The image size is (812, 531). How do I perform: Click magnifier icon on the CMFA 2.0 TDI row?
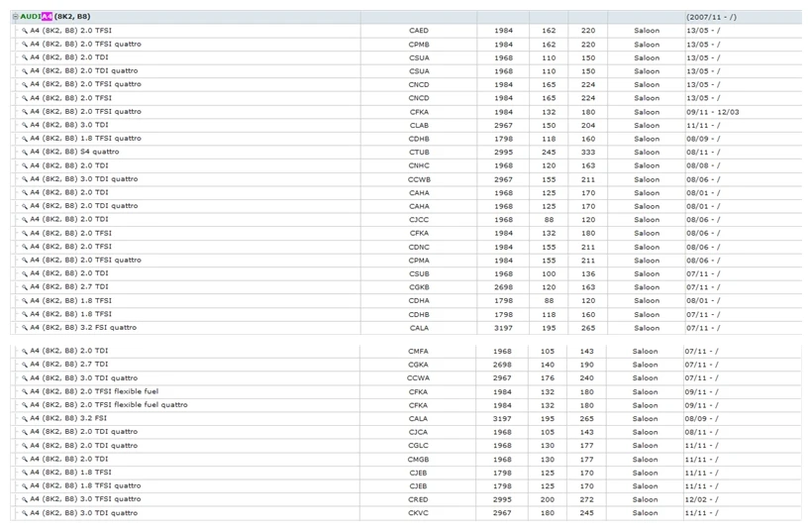(25, 351)
